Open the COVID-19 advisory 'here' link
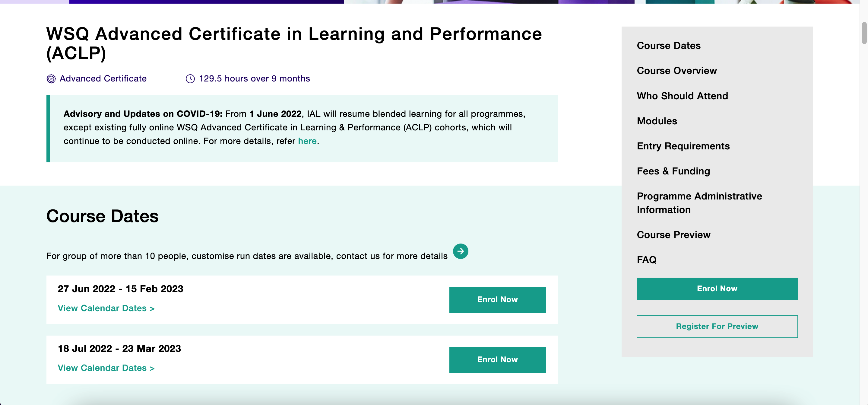The height and width of the screenshot is (405, 868). (x=307, y=141)
